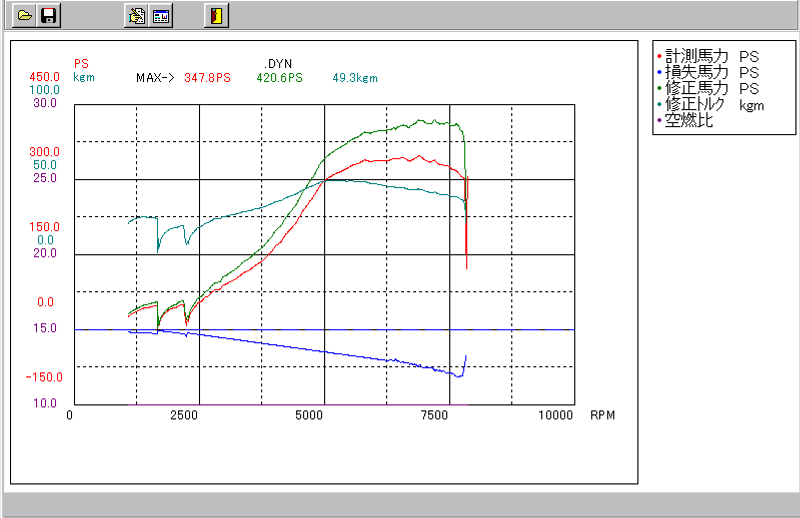Click the teal kgm unit label above axis
800x518 pixels.
tap(83, 77)
